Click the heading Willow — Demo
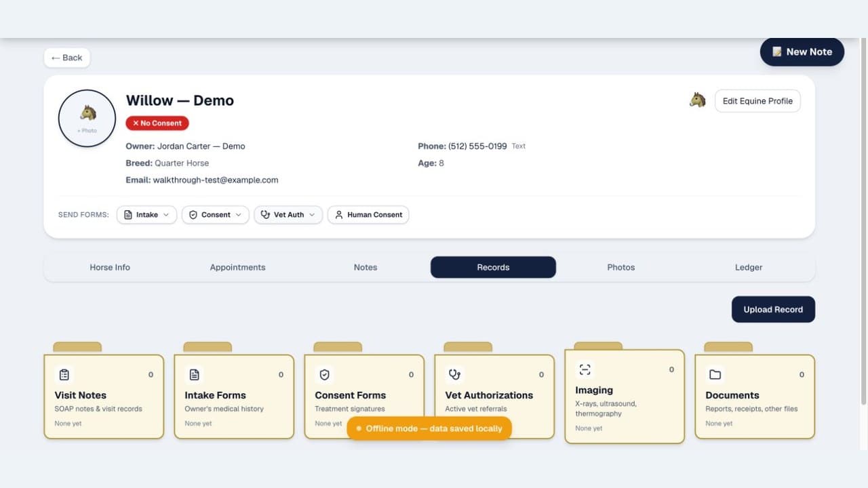The height and width of the screenshot is (488, 868). 180,100
